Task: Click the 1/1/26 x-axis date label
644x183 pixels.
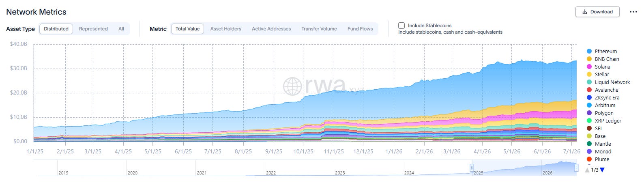Action: click(x=394, y=151)
